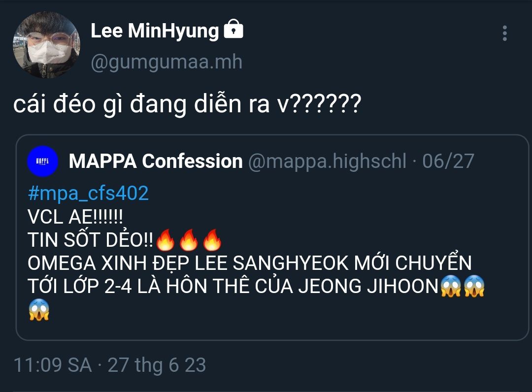
Task: Click the first fire emoji
Action: 166,240
